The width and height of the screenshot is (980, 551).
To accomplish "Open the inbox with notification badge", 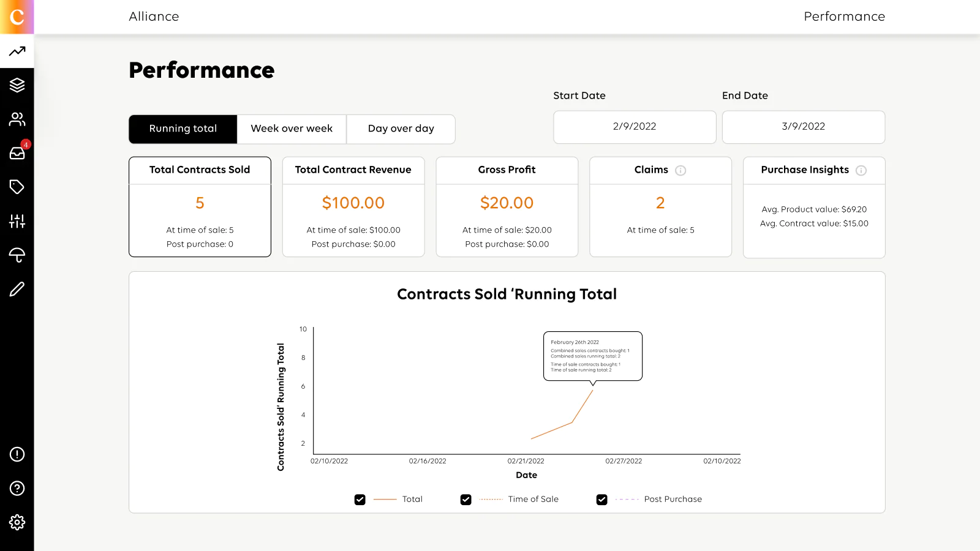I will click(17, 153).
